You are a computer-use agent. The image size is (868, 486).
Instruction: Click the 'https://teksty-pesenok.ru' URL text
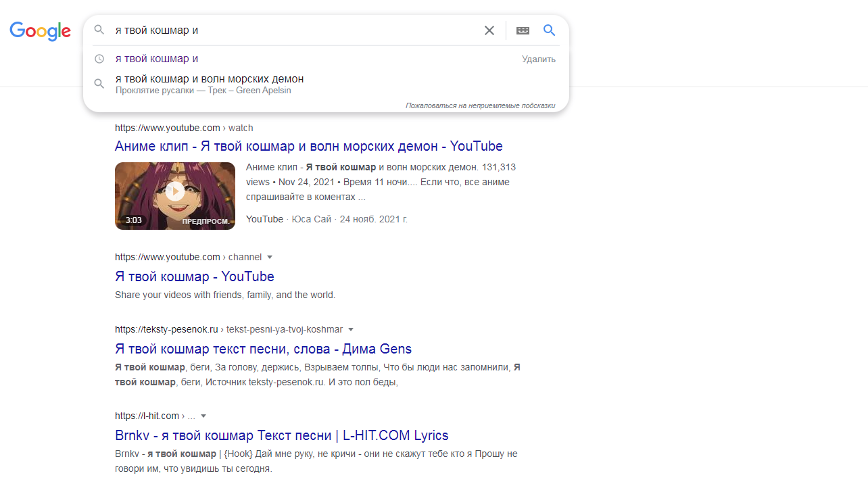[166, 329]
